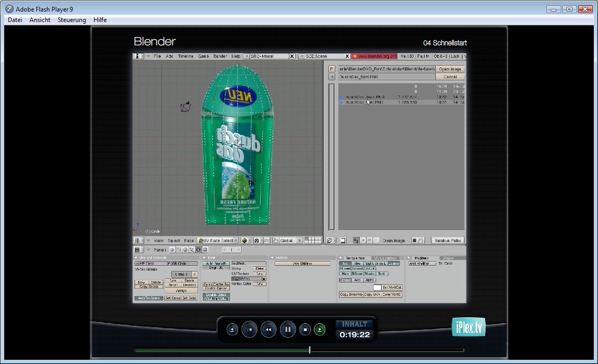Image resolution: width=598 pixels, height=364 pixels.
Task: Switch to the Shapes tab
Action: pyautogui.click(x=448, y=258)
